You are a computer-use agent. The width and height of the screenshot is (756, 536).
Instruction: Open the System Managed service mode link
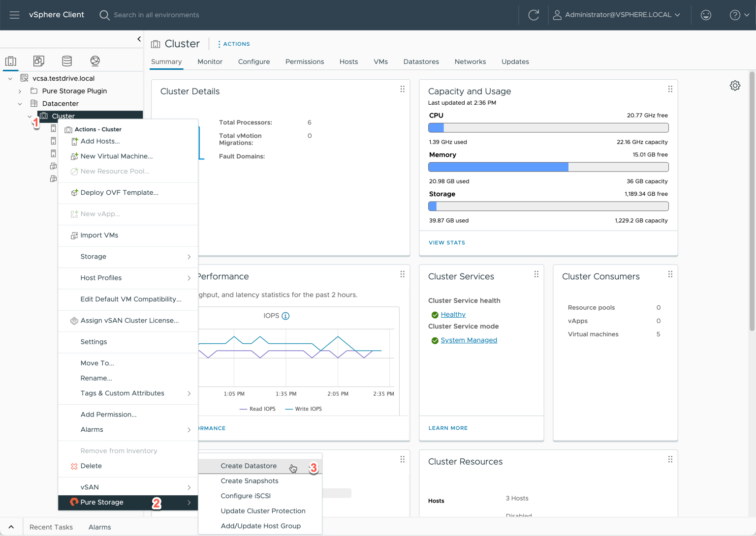tap(469, 340)
